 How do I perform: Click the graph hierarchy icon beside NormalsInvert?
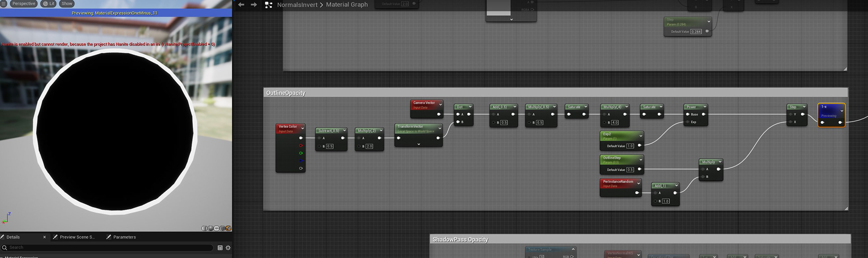click(269, 5)
